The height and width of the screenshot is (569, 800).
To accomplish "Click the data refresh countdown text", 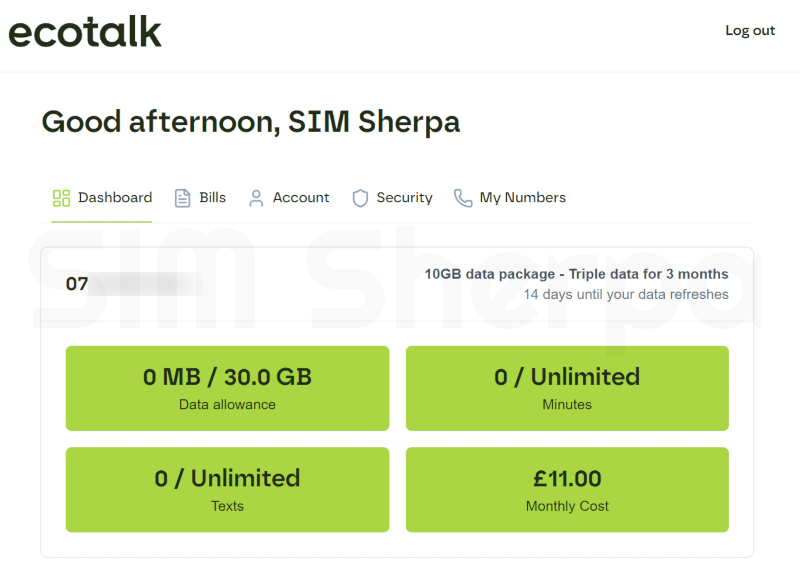I will pyautogui.click(x=626, y=295).
